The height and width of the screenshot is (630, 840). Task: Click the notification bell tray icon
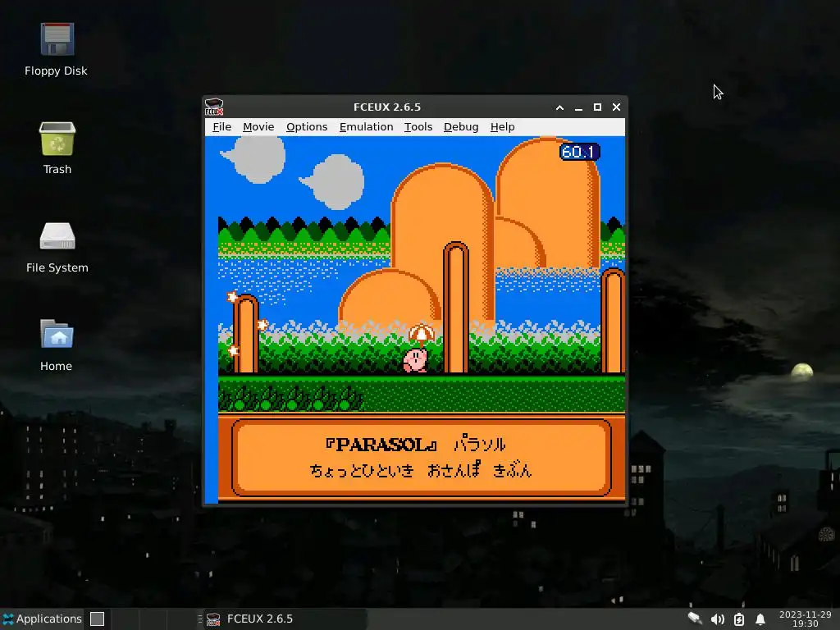(760, 619)
